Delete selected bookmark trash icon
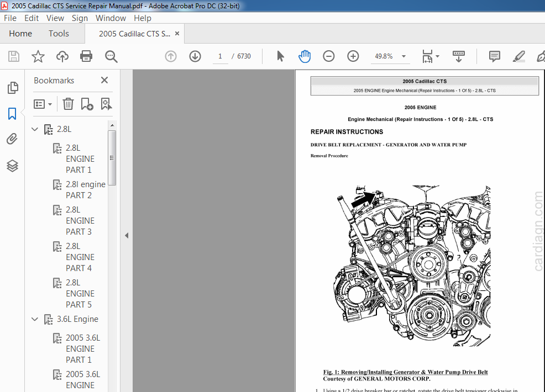The height and width of the screenshot is (392, 545). pyautogui.click(x=68, y=104)
